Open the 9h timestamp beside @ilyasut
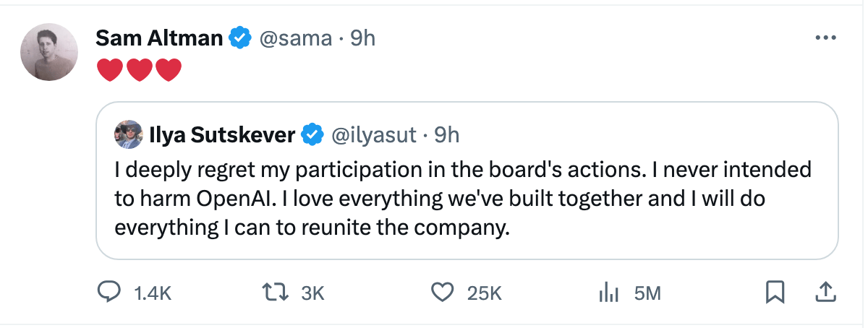 tap(446, 134)
